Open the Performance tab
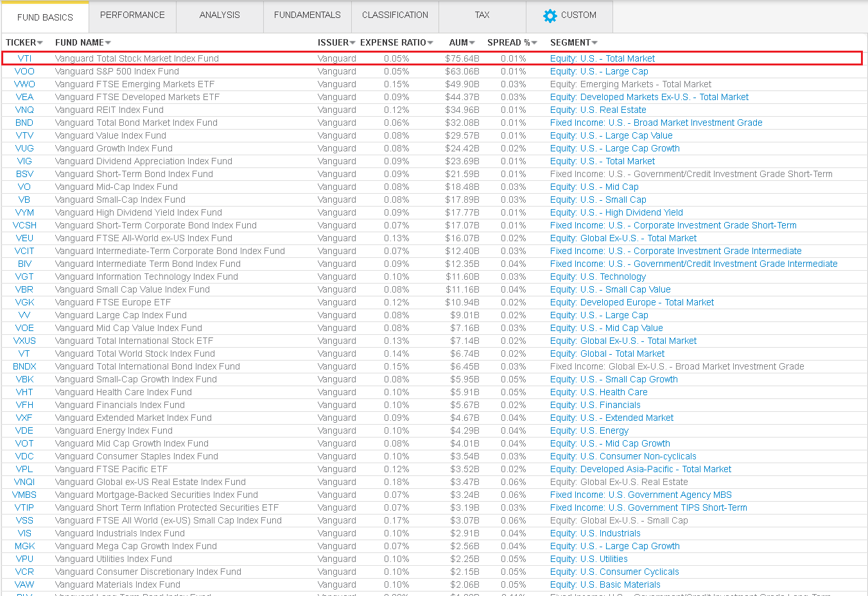The height and width of the screenshot is (596, 868). click(x=132, y=15)
